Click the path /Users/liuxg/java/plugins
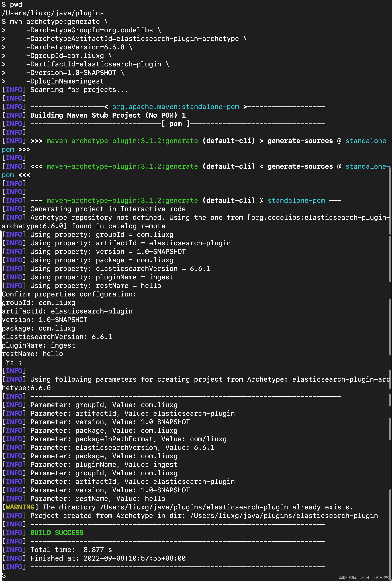The height and width of the screenshot is (581, 392). (x=52, y=13)
